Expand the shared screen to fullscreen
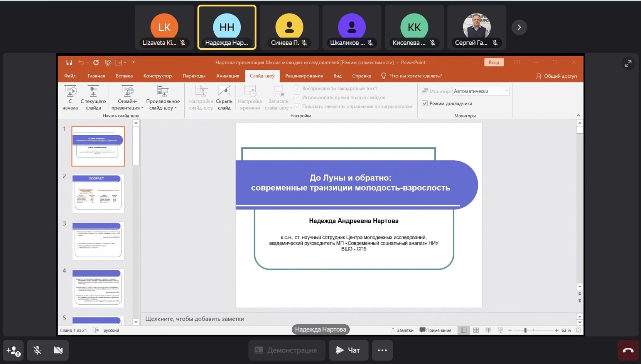Viewport: 641px width, 364px height. pos(628,64)
